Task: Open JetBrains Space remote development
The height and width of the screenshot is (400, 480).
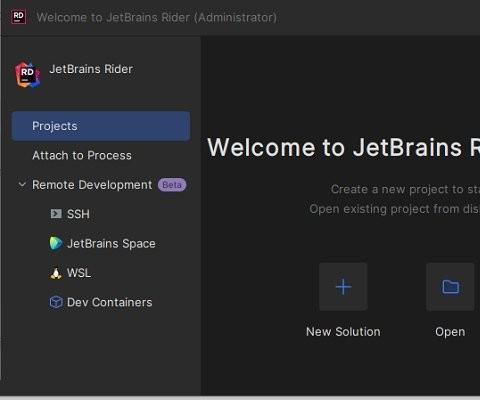Action: pos(111,244)
